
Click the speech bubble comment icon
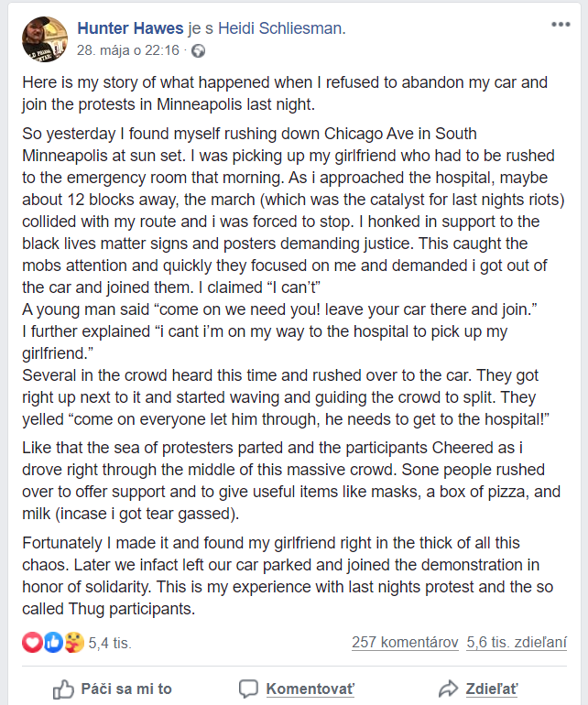coord(248,689)
